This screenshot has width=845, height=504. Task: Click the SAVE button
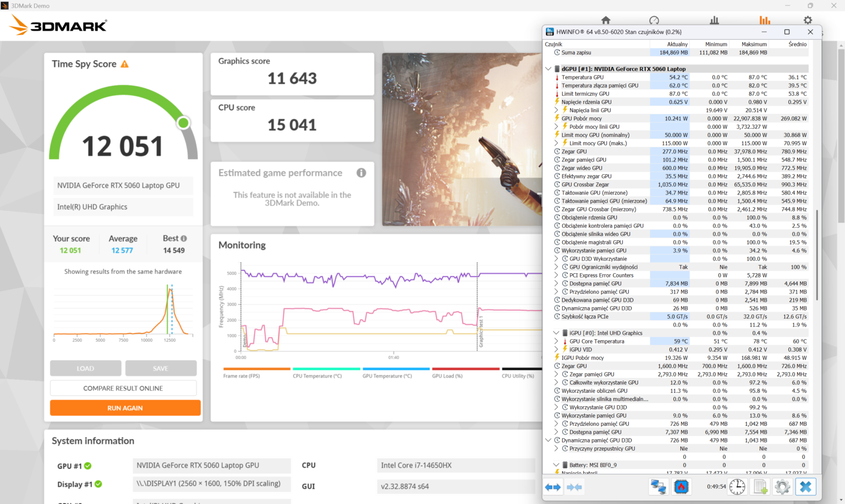coord(161,368)
